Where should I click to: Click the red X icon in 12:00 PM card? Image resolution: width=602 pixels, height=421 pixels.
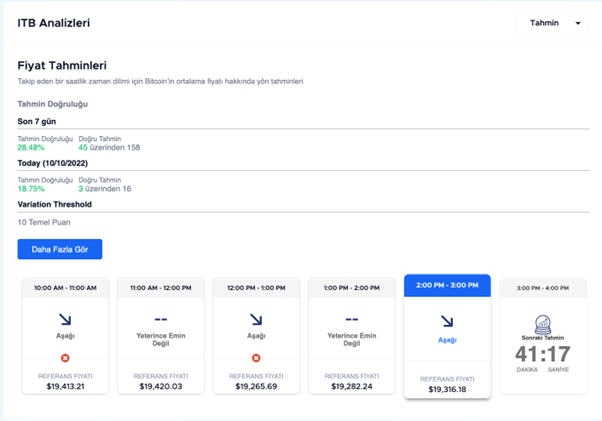256,357
